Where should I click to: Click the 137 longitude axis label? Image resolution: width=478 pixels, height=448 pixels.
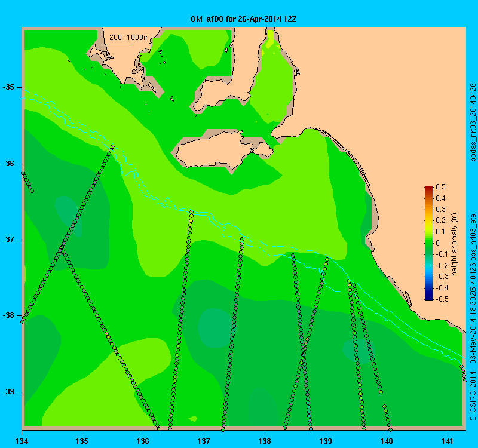[x=204, y=441]
